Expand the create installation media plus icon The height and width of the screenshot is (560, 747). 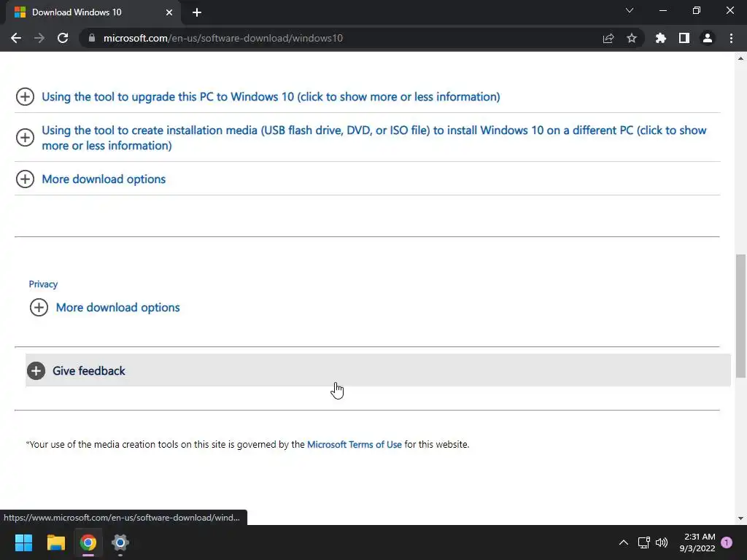(x=25, y=138)
